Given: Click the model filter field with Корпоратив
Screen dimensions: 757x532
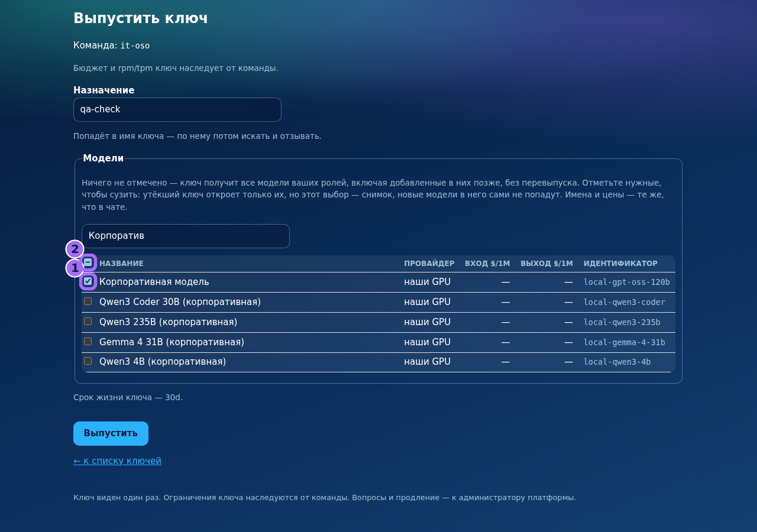Looking at the screenshot, I should [x=186, y=236].
